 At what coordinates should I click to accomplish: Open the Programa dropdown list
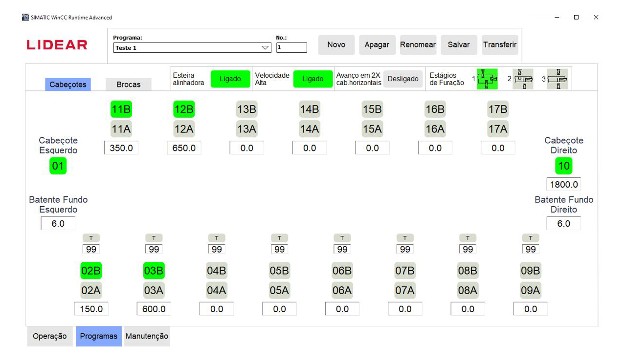(265, 48)
